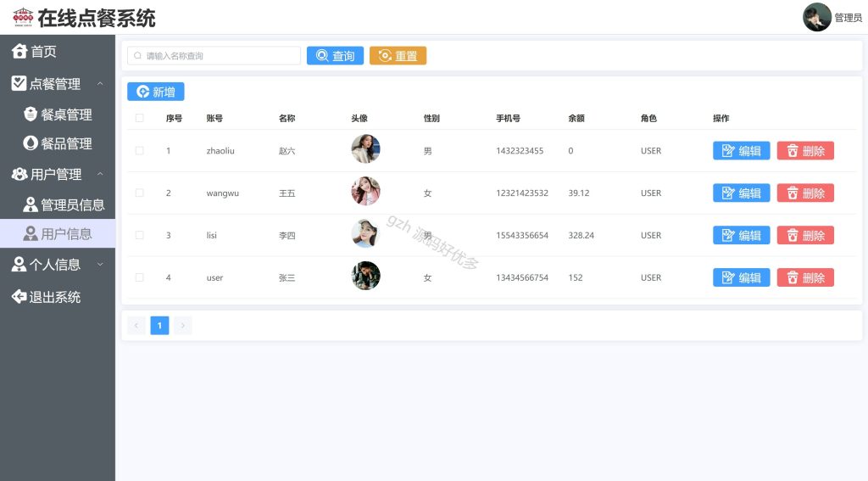Select page 1 in pagination

pos(159,325)
